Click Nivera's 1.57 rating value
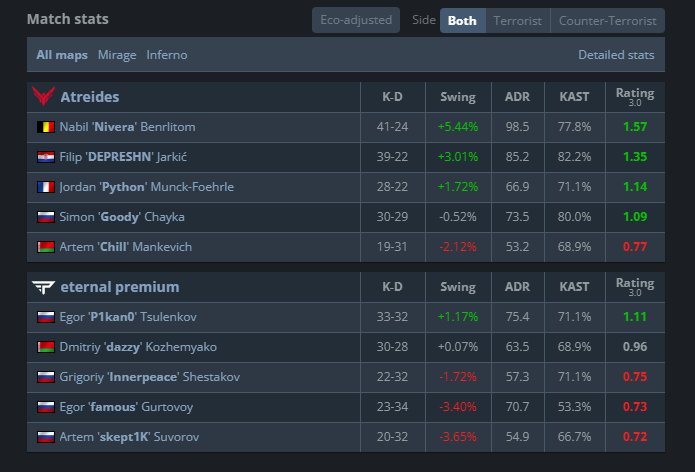The width and height of the screenshot is (695, 472). 635,127
